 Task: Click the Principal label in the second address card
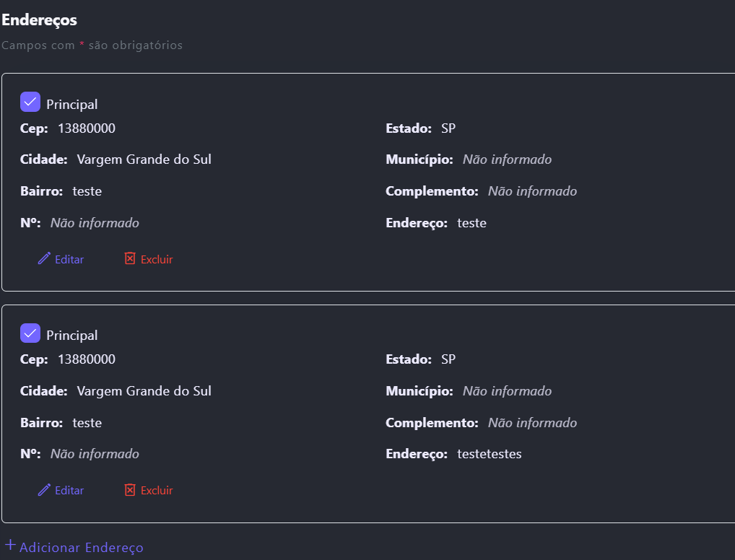pyautogui.click(x=72, y=336)
